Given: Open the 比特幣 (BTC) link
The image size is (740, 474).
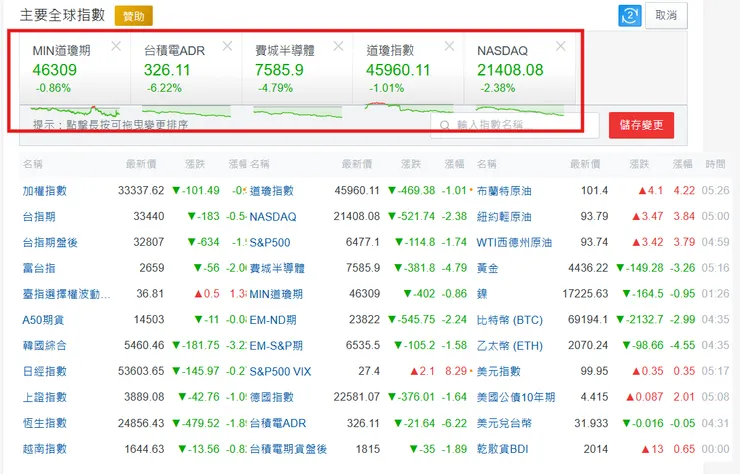Looking at the screenshot, I should [510, 320].
